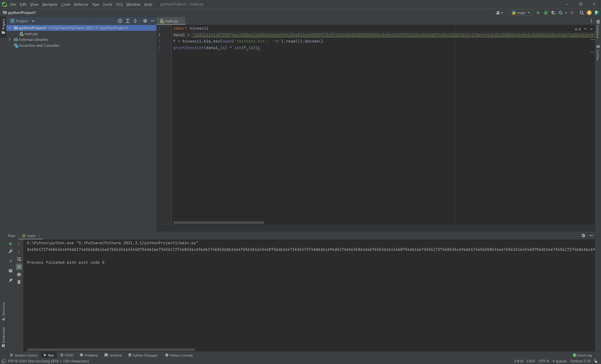Screen dimensions: 601x364
Task: Open Project panel gear options
Action: click(x=145, y=21)
